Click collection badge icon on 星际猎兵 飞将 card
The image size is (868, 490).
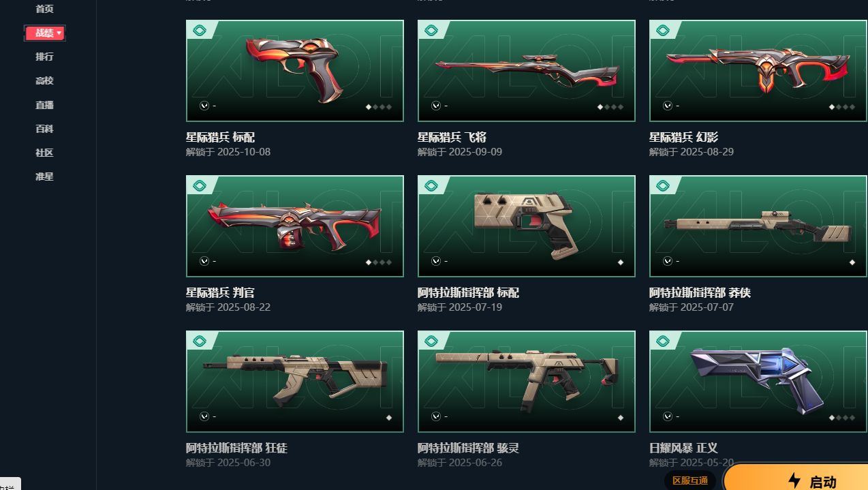[431, 31]
